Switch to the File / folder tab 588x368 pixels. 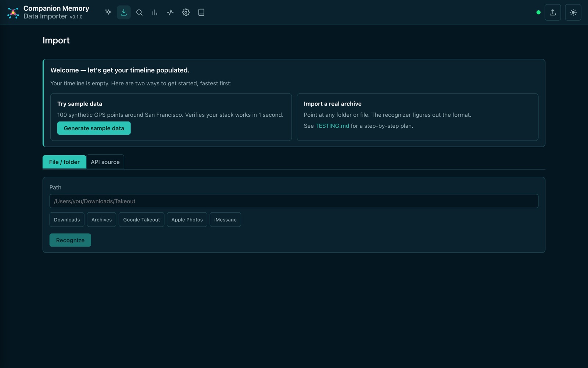(x=64, y=162)
